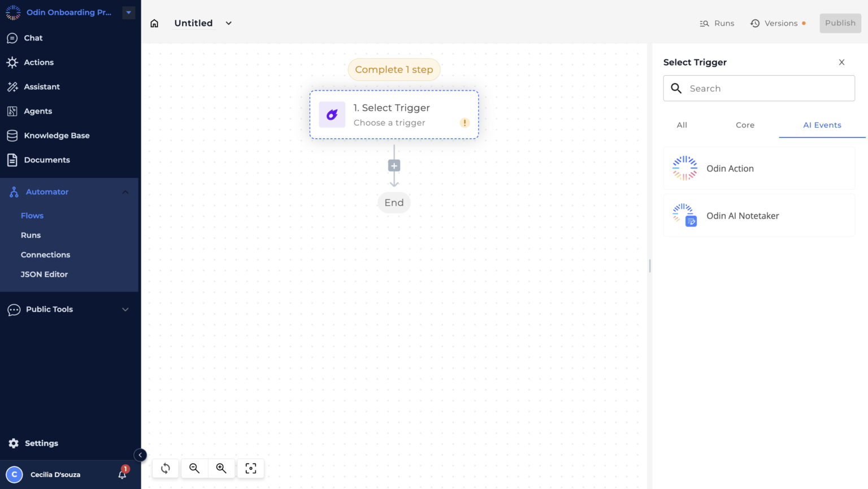Select the Odin AI Notetaker trigger

759,216
